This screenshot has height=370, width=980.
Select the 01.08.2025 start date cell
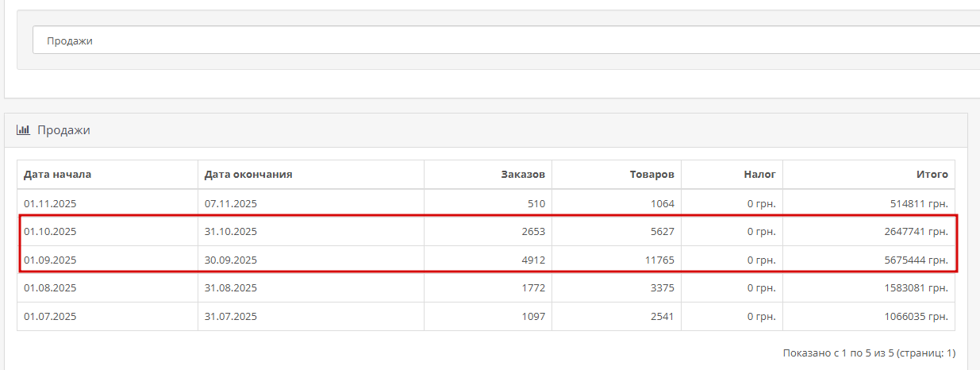coord(50,288)
